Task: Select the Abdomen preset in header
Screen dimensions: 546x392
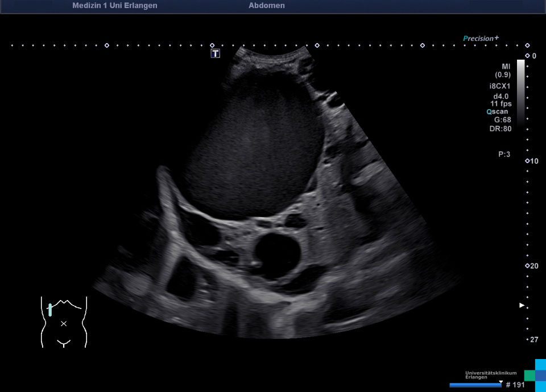Action: click(267, 6)
